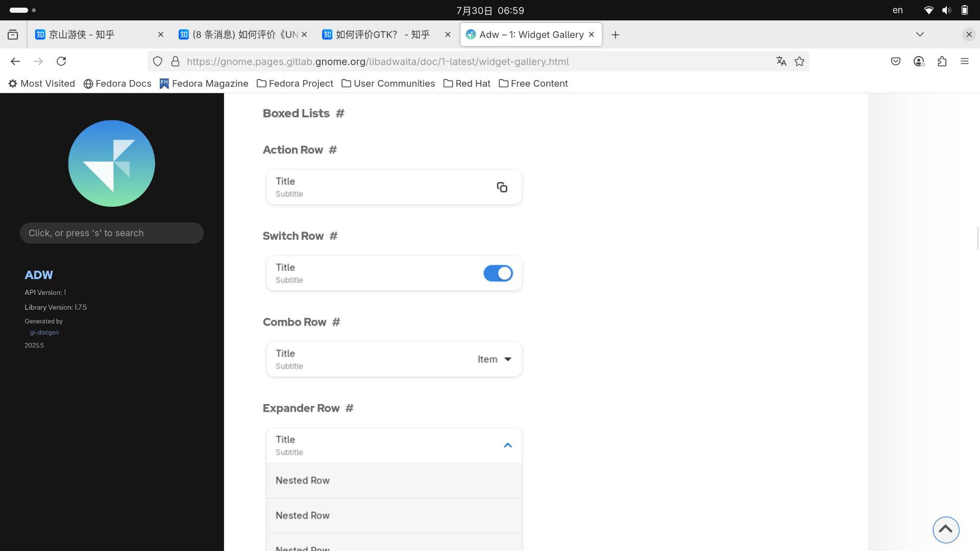Bookmark this page with the star icon

click(x=799, y=61)
